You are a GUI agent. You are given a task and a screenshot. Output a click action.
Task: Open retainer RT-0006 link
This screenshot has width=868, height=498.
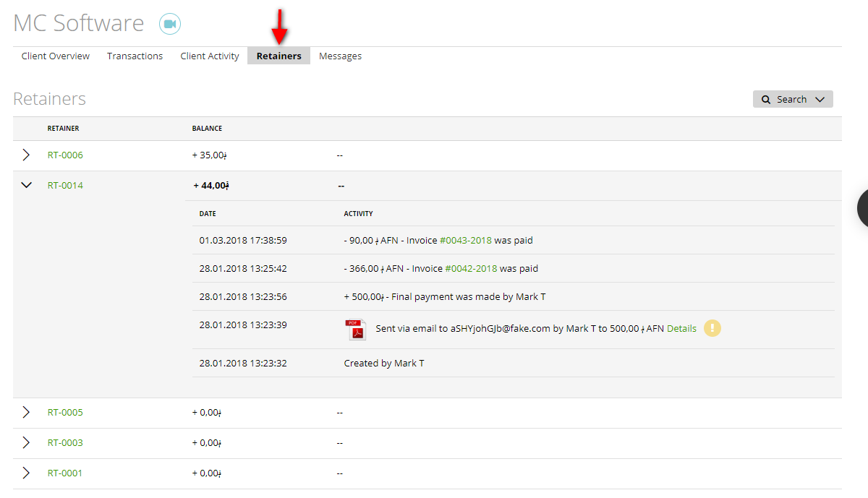click(65, 155)
